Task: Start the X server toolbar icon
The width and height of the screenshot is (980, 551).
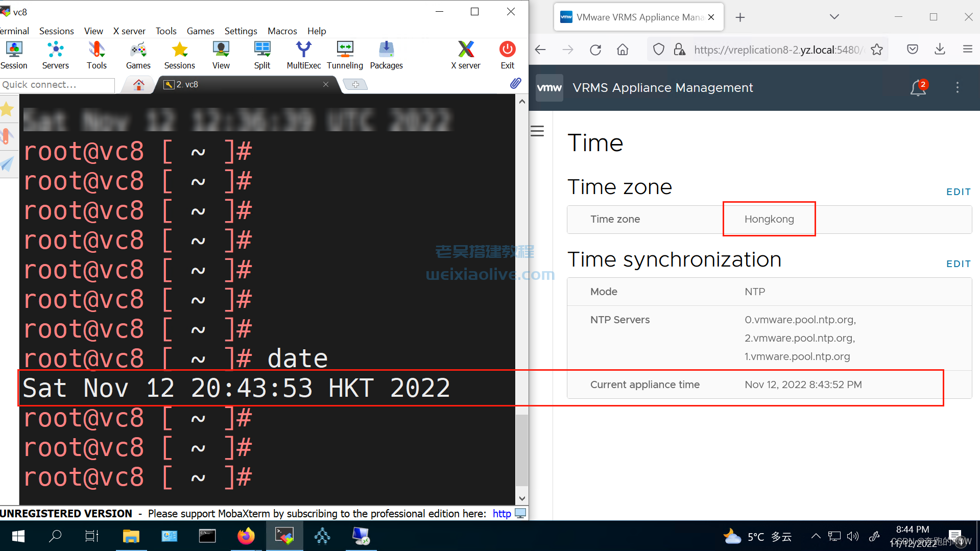Action: click(466, 55)
